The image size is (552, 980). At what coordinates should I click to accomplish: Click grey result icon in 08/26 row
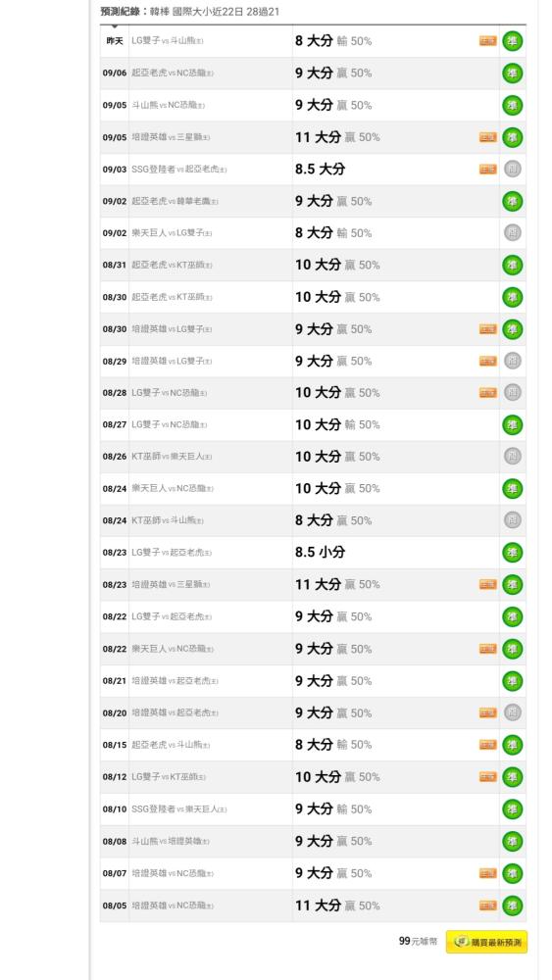click(512, 457)
